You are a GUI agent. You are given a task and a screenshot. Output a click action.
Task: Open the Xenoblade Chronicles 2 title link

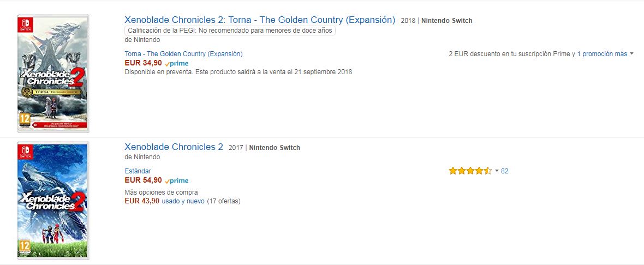point(174,147)
